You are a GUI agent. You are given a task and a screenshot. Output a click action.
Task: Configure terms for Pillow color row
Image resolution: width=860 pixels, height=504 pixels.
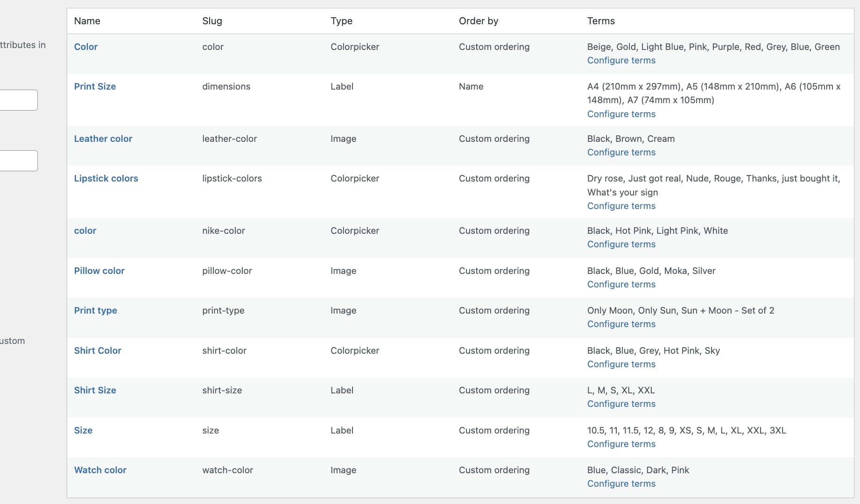point(621,284)
